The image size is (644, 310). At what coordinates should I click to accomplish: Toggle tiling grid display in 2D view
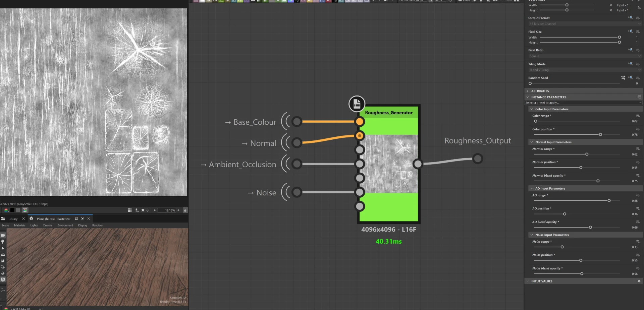[129, 210]
